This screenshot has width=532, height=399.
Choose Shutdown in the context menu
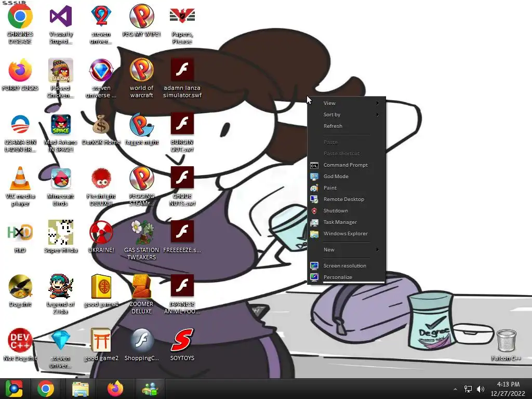click(x=347, y=211)
